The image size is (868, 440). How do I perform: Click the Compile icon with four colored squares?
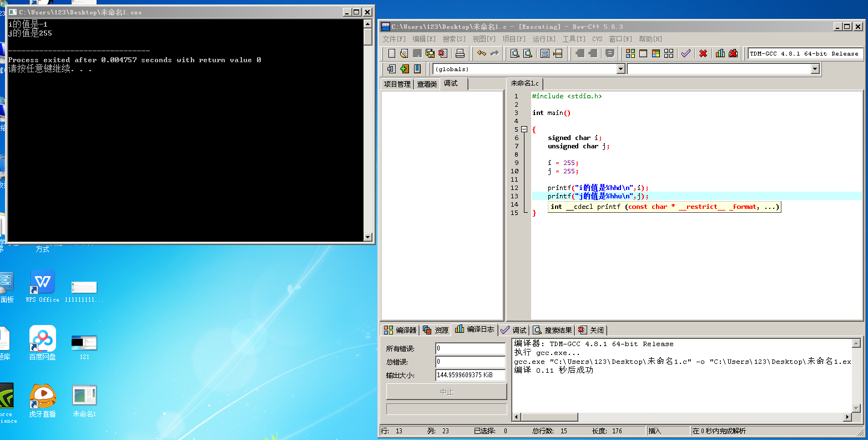[630, 53]
